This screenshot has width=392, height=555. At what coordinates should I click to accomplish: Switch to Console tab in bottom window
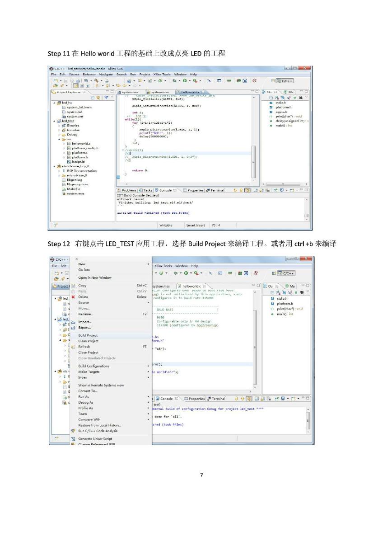pyautogui.click(x=166, y=399)
